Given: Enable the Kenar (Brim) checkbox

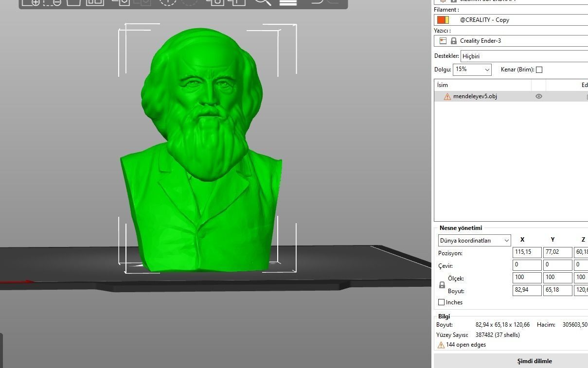Looking at the screenshot, I should pos(539,70).
